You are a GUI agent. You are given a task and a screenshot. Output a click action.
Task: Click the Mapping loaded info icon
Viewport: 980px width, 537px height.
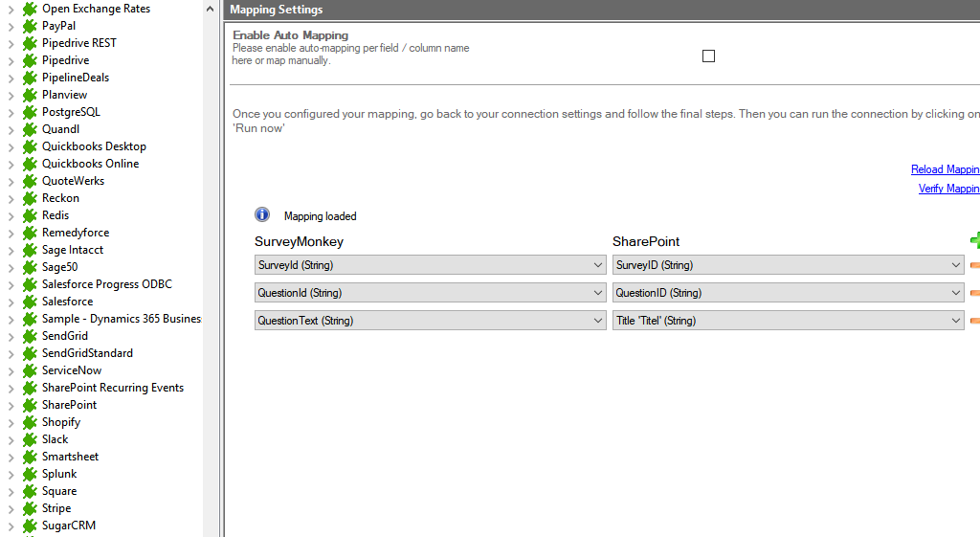(x=262, y=215)
